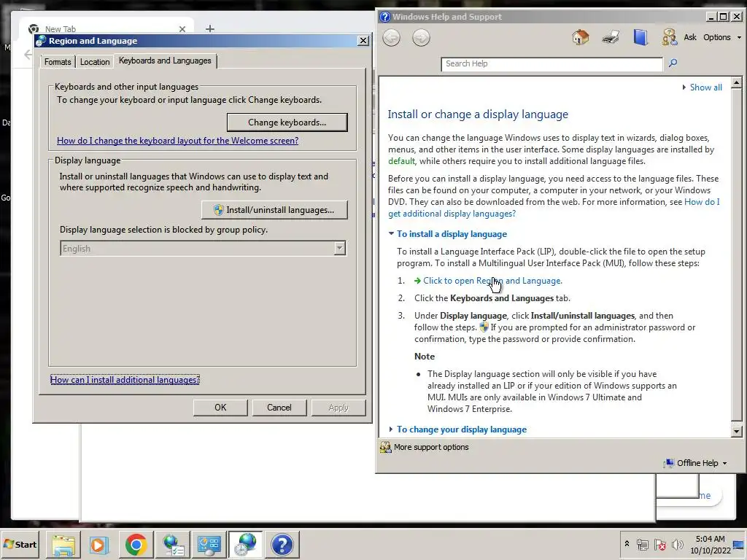The image size is (747, 560).
Task: Click Show all expander
Action: pos(703,87)
